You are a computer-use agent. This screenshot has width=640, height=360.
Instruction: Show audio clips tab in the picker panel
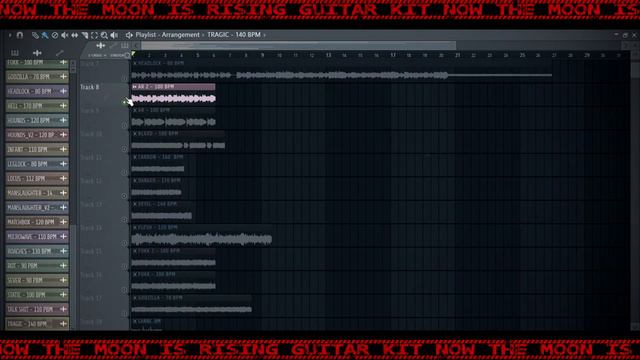(37, 53)
